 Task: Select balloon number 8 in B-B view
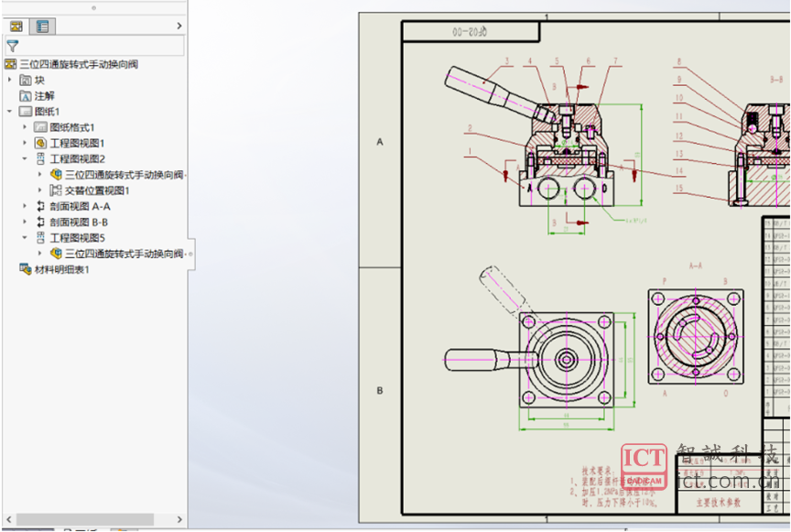pyautogui.click(x=679, y=61)
